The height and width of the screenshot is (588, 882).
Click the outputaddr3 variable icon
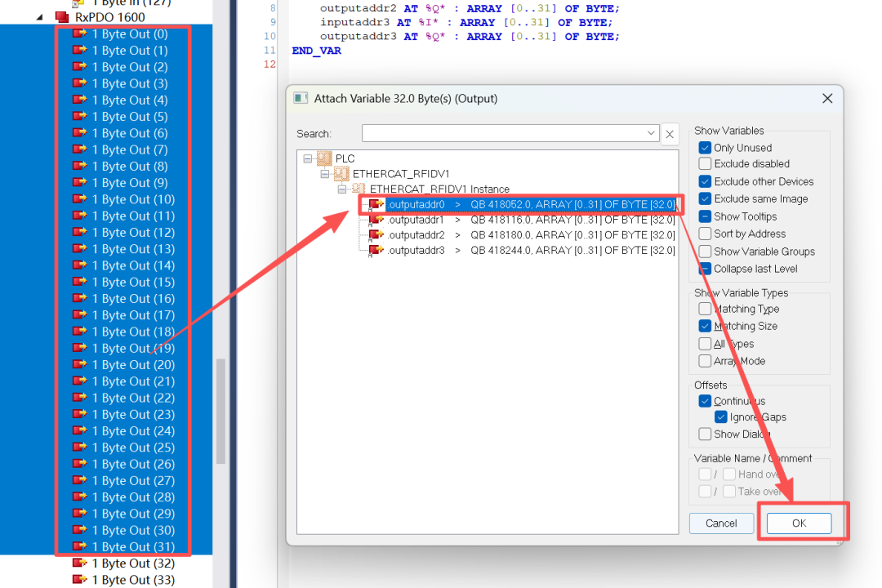(x=376, y=251)
